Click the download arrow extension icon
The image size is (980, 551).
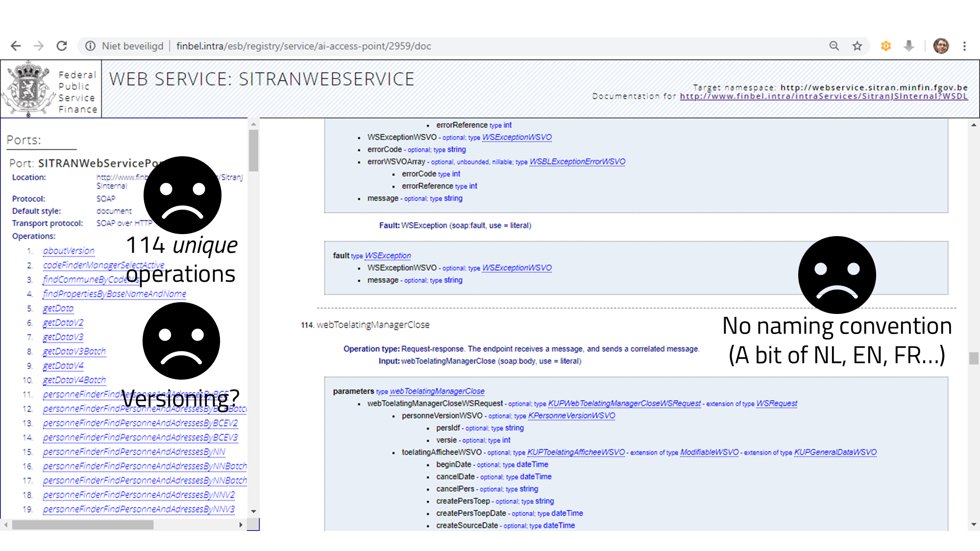[x=909, y=46]
